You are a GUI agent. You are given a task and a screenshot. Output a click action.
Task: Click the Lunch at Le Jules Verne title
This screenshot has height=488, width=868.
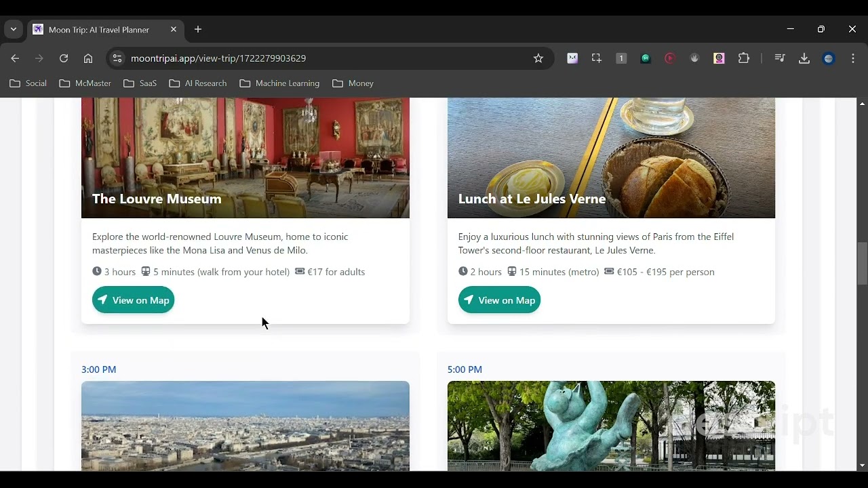(532, 199)
